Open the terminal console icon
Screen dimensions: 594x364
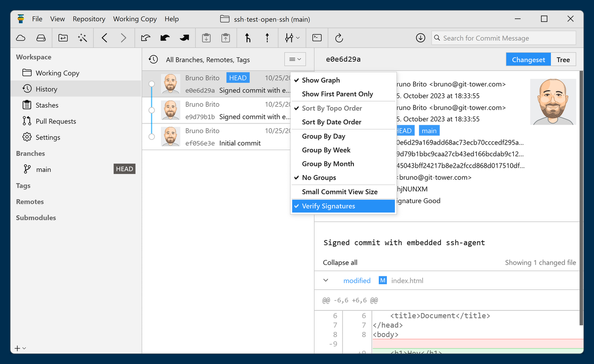pyautogui.click(x=317, y=38)
